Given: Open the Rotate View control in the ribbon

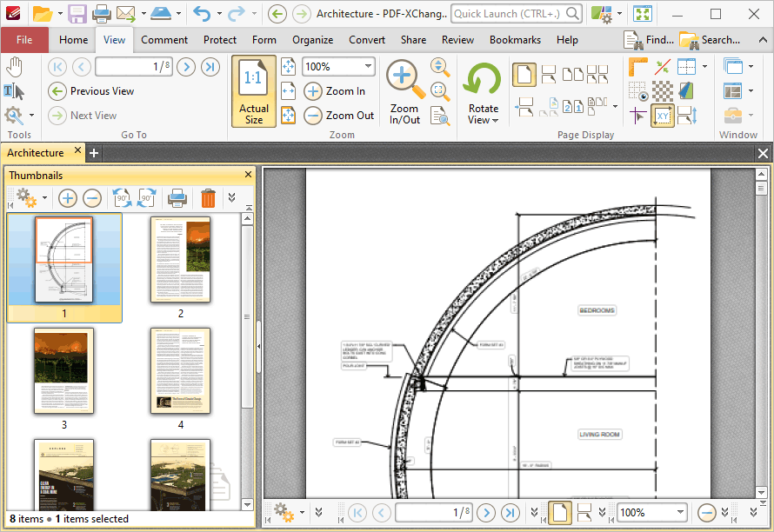Looking at the screenshot, I should click(482, 91).
